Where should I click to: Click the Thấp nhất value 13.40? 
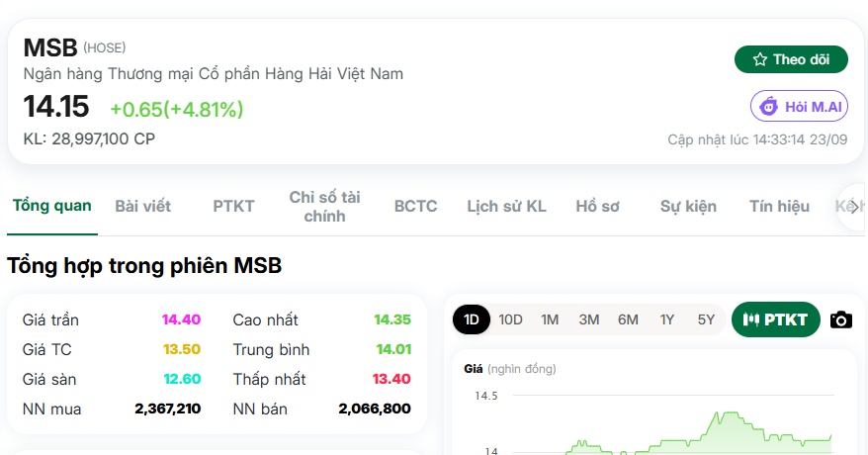391,379
